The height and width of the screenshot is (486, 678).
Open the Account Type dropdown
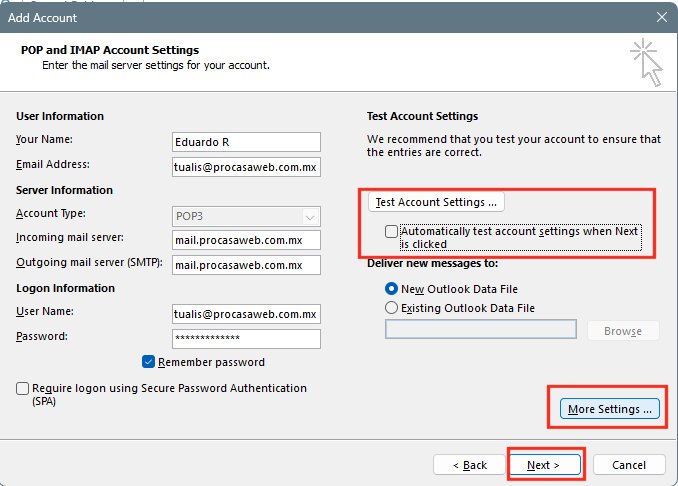point(246,215)
